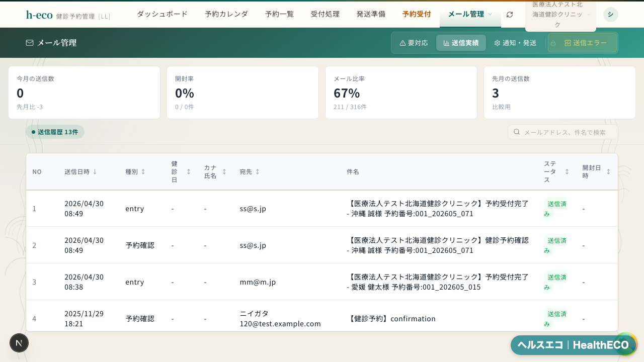The width and height of the screenshot is (644, 362).
Task: Switch to the 通知・発送 tab
Action: (x=515, y=43)
